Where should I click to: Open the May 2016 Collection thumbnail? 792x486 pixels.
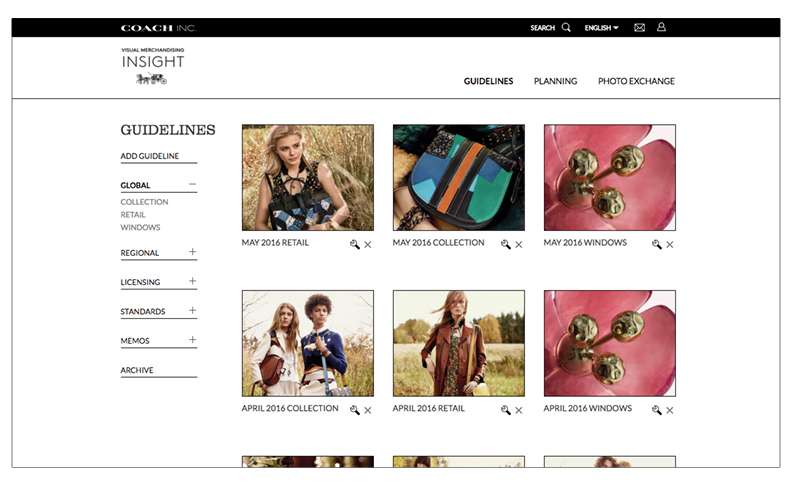point(459,178)
